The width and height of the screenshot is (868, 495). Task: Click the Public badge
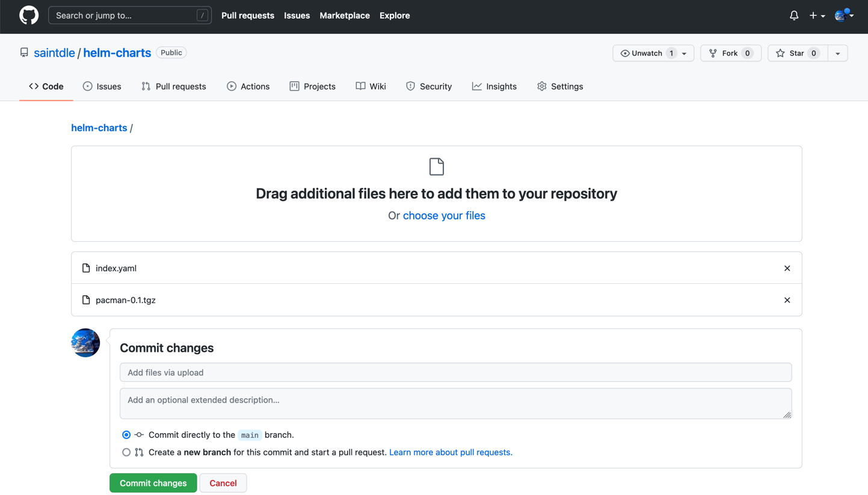point(171,53)
